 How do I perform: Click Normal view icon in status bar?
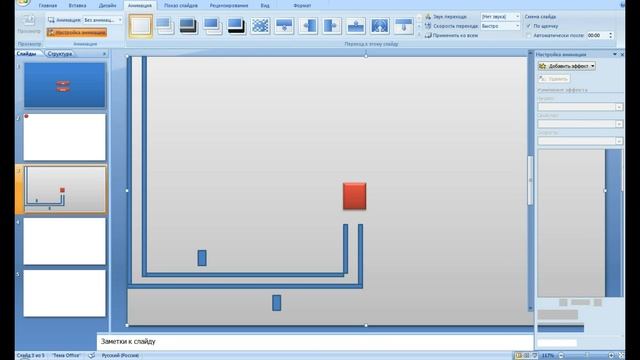(x=519, y=356)
